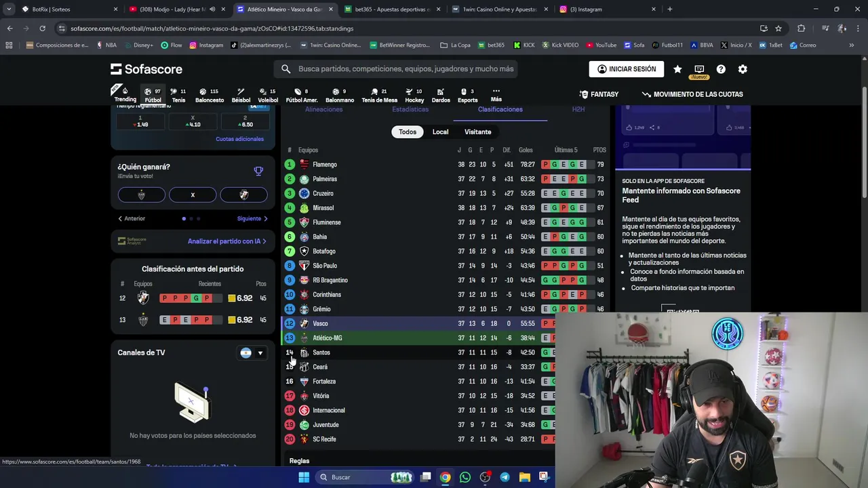Switch to the bet365 browser tab
The width and height of the screenshot is (868, 488).
tap(391, 9)
